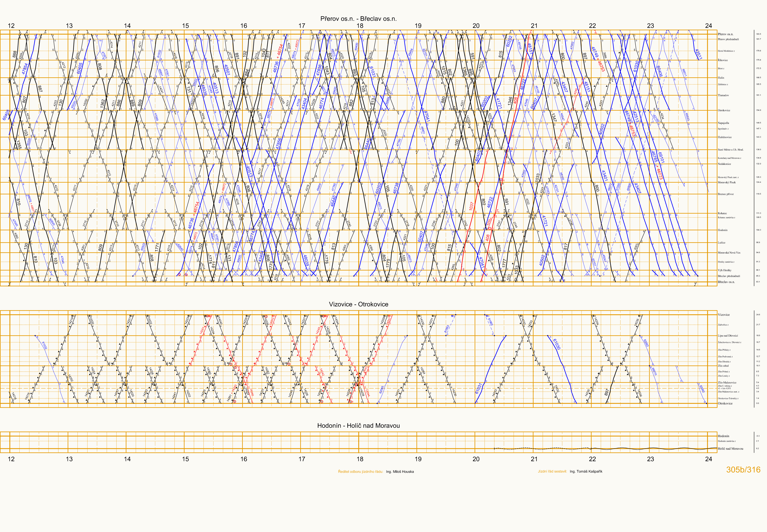Screen dimensions: 767x532
Task: Select hour 21 marker at top of page
Action: (x=534, y=26)
